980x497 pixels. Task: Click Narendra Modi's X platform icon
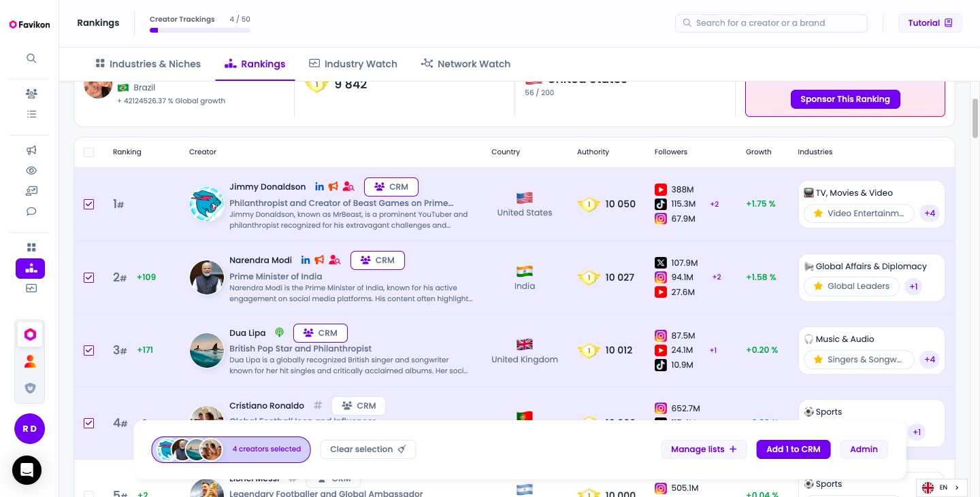click(x=660, y=262)
